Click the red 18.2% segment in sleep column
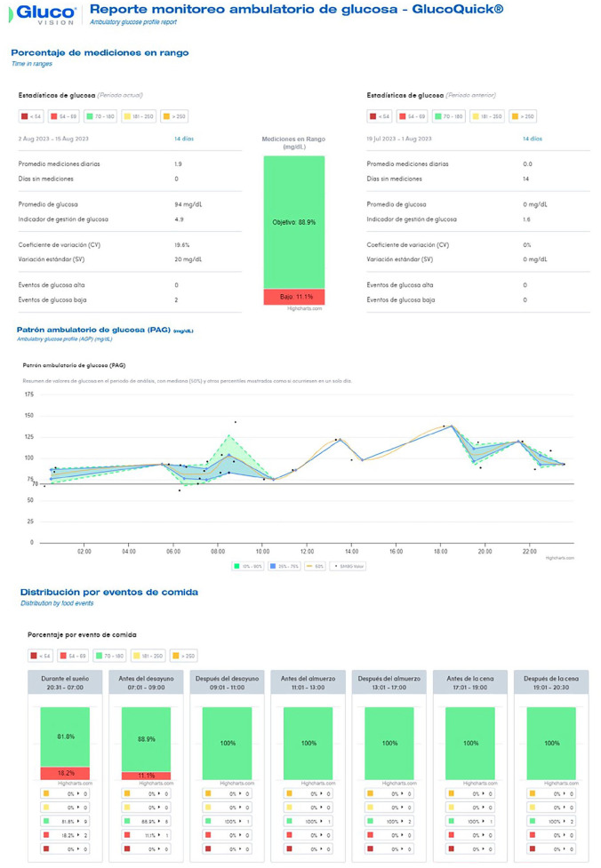The height and width of the screenshot is (868, 601). point(65,773)
